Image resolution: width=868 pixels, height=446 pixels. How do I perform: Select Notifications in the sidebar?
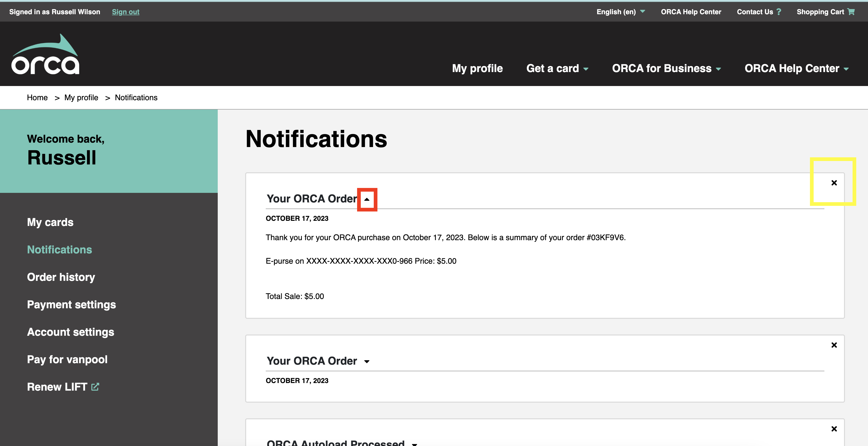(x=59, y=249)
